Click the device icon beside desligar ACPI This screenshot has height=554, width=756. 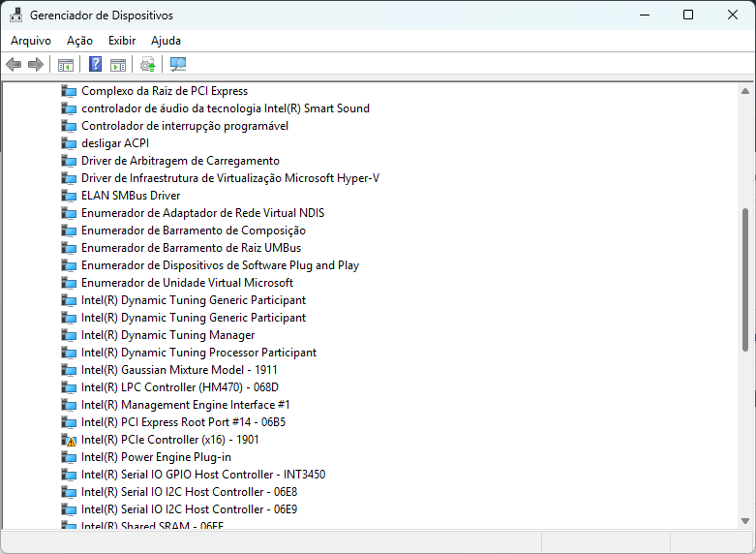coord(69,143)
